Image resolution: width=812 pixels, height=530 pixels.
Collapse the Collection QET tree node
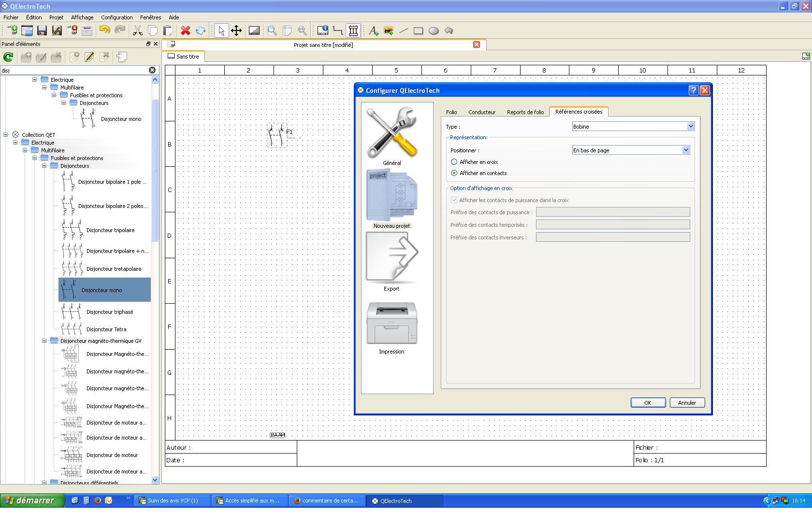[6, 135]
